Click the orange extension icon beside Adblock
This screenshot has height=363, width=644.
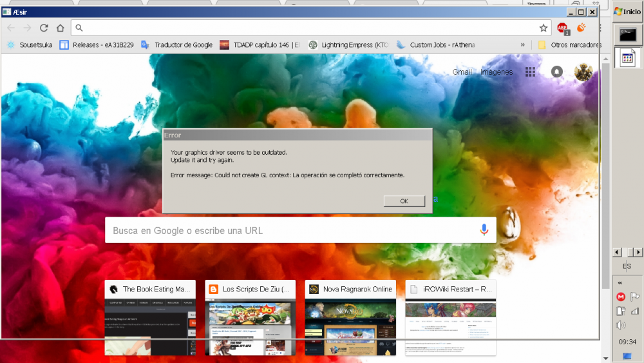click(581, 28)
